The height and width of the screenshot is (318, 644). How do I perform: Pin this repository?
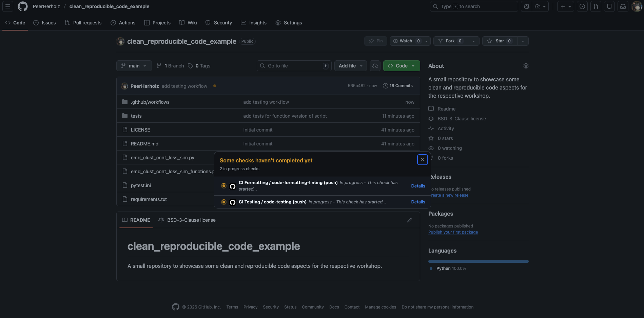coord(376,41)
